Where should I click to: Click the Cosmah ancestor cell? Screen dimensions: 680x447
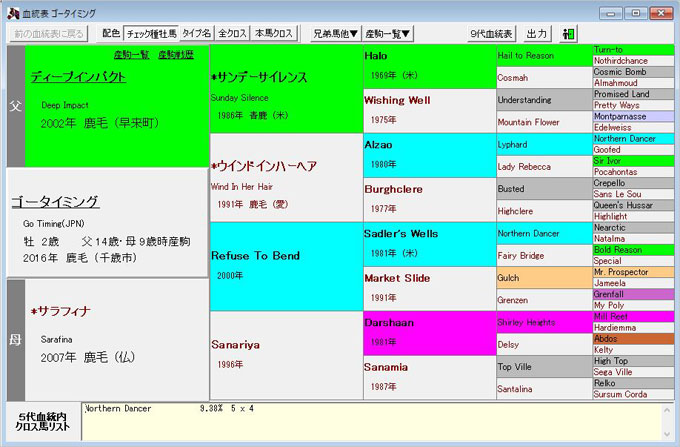coord(544,78)
